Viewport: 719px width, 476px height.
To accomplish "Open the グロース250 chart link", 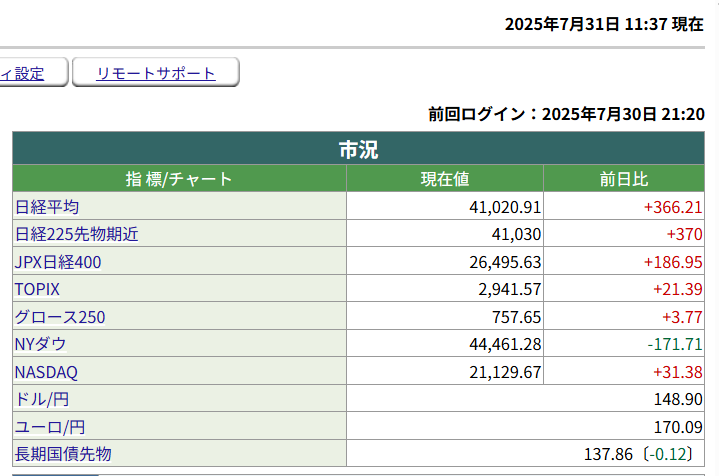I will [60, 317].
